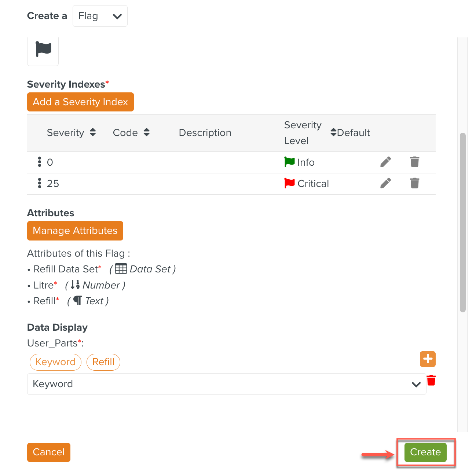Click the black flag icon thumbnail
This screenshot has height=470, width=476.
click(43, 49)
